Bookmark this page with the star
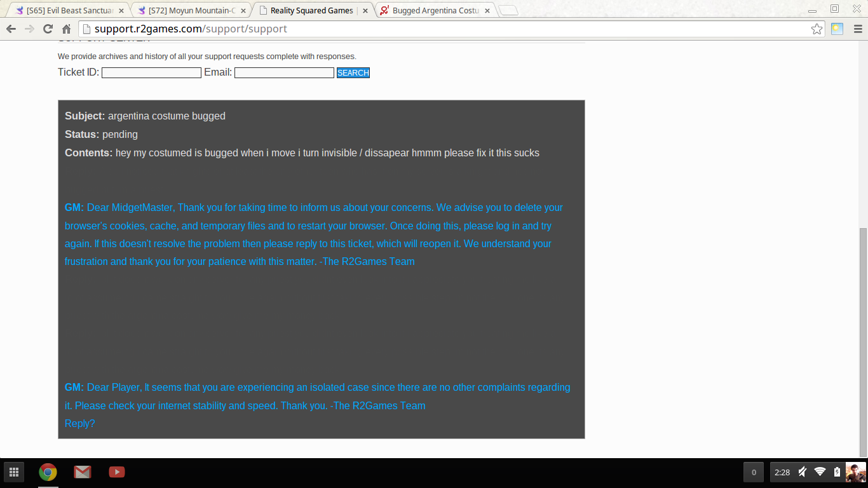The height and width of the screenshot is (488, 868). pos(817,29)
